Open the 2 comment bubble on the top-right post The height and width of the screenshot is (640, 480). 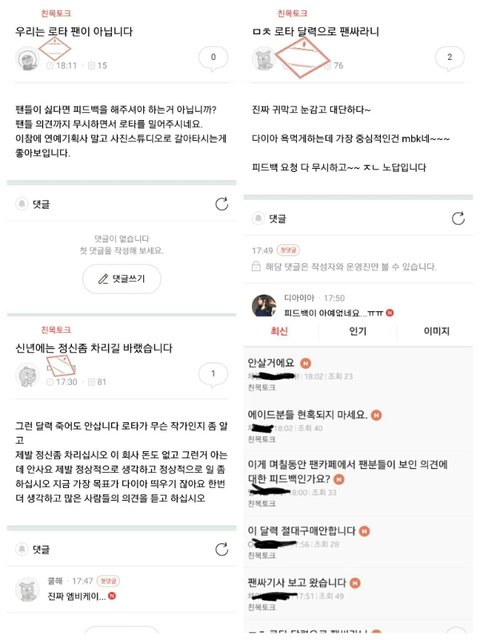pos(449,58)
